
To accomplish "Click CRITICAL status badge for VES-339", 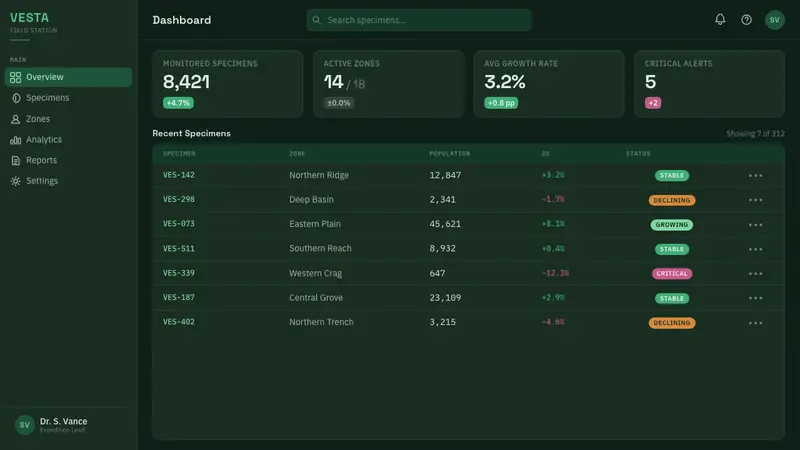I will tap(671, 273).
